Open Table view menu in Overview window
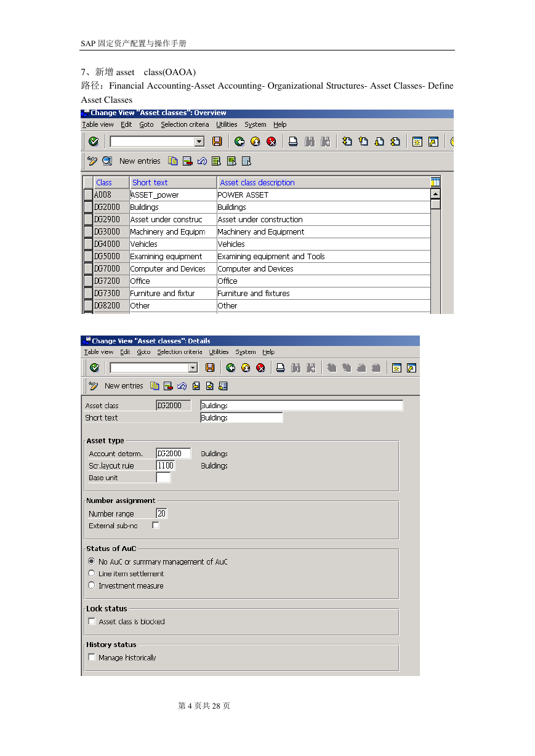 pyautogui.click(x=98, y=124)
